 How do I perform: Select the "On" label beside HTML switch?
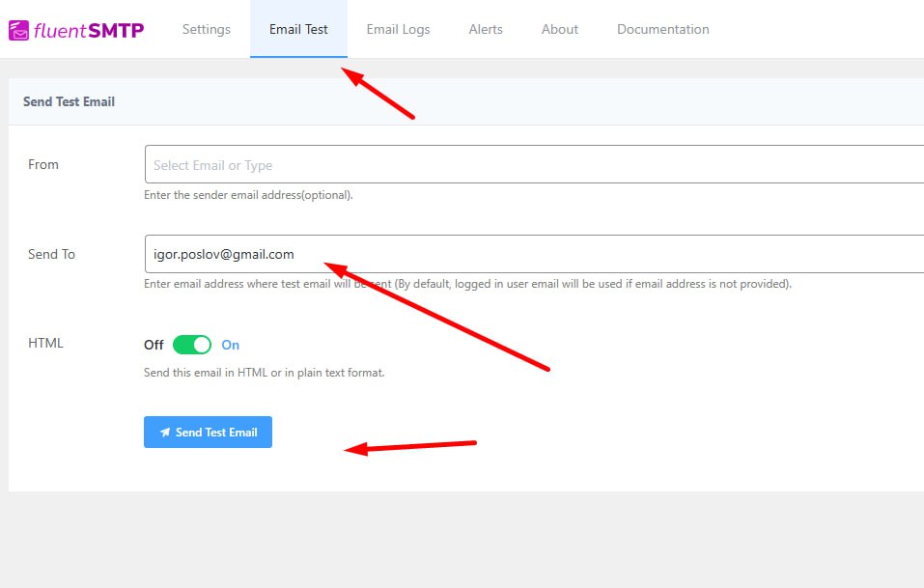(x=231, y=345)
